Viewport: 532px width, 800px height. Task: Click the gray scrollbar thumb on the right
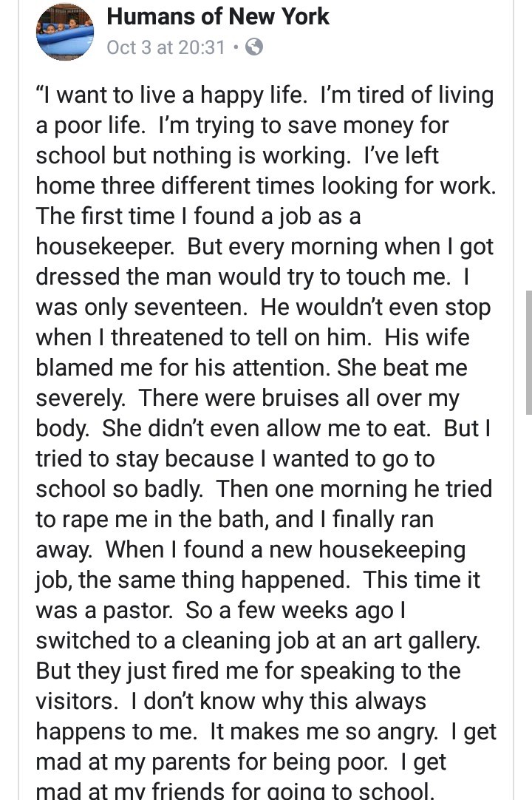tap(529, 352)
